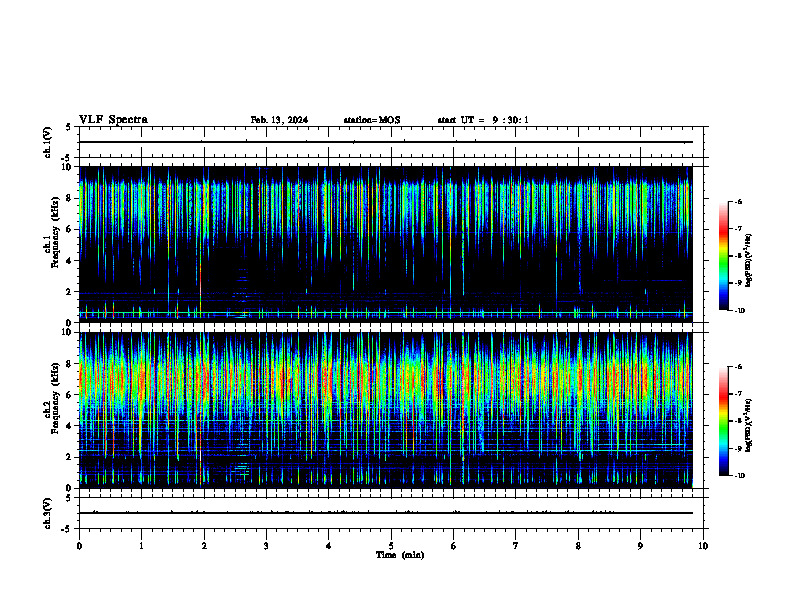Image resolution: width=792 pixels, height=612 pixels.
Task: Click the "0" tick on the Time axis
Action: click(79, 546)
